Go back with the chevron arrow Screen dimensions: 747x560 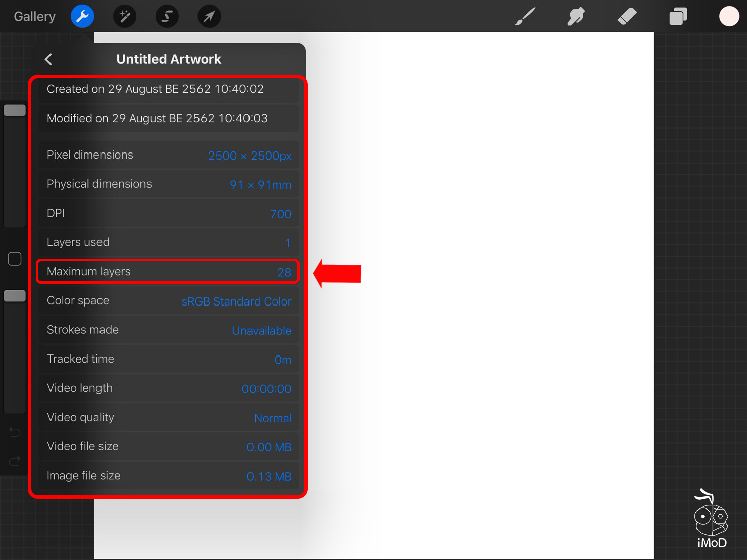pyautogui.click(x=48, y=59)
